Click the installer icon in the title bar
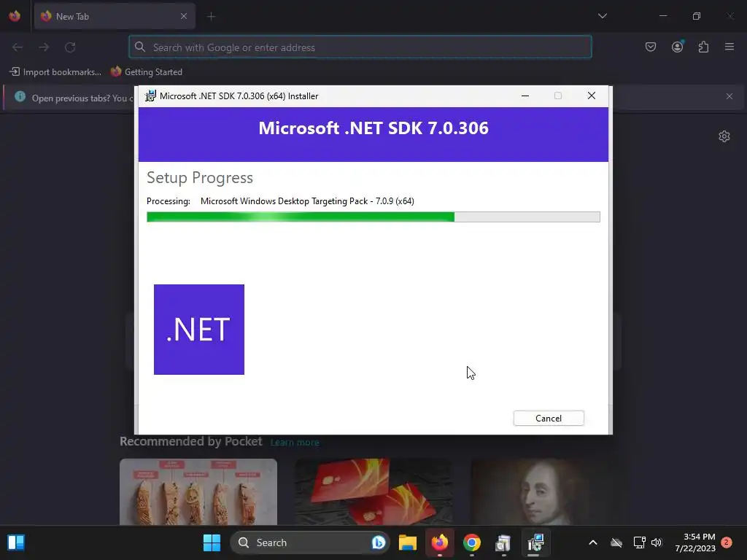This screenshot has width=747, height=560. [150, 96]
